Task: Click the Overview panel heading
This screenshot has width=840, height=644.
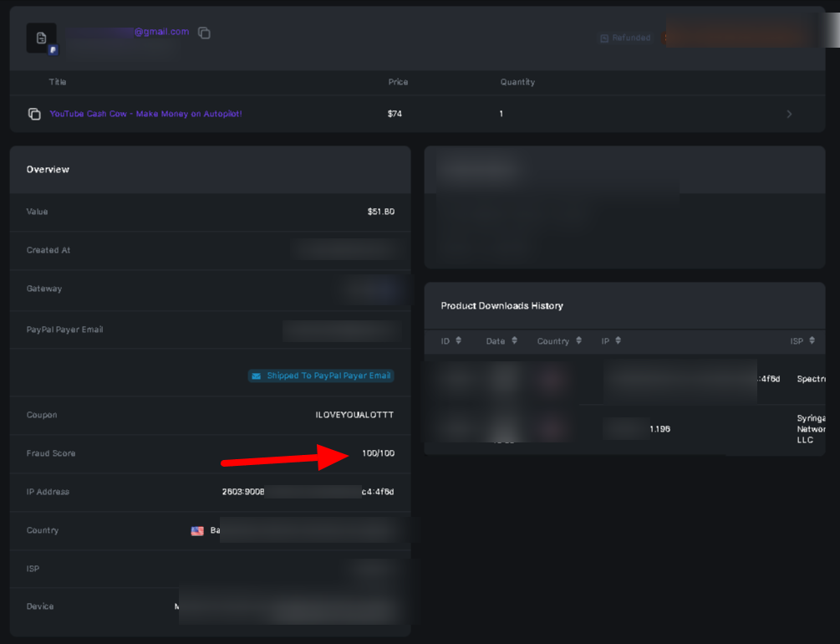Action: (x=48, y=170)
